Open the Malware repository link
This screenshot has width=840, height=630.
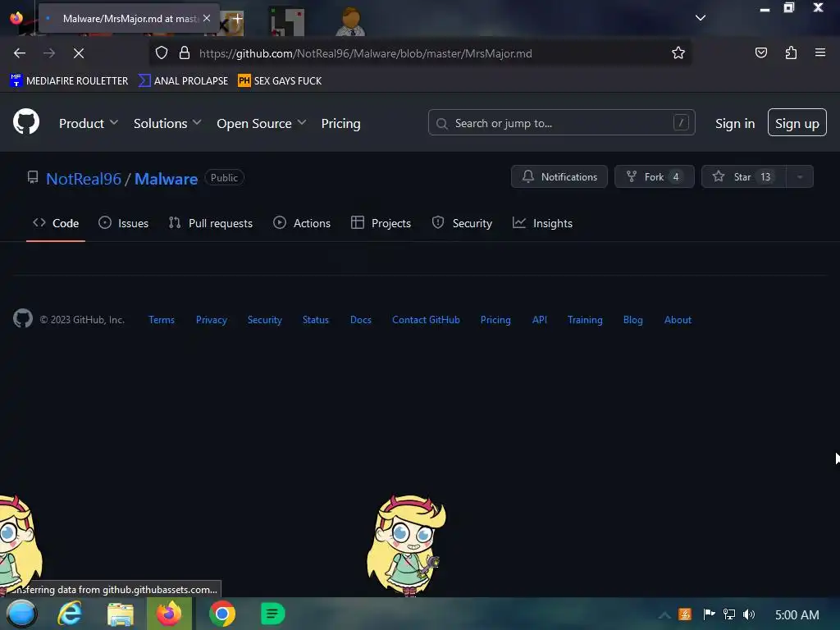[166, 178]
